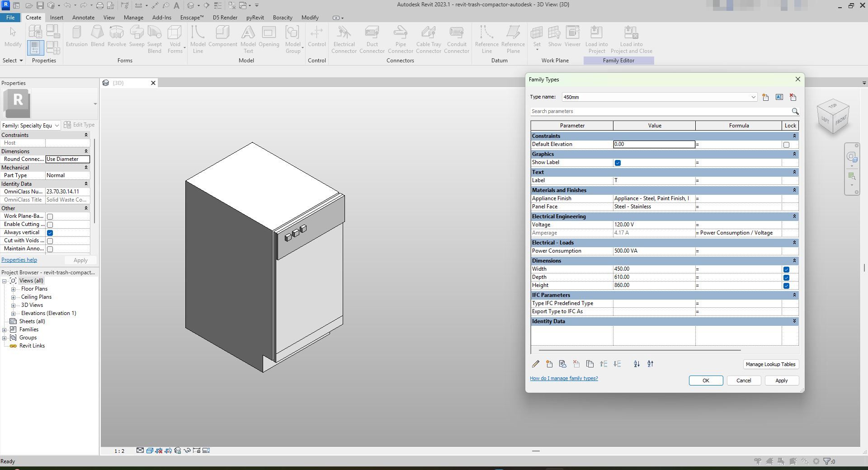Click the New Type icon beside Type name
This screenshot has width=868, height=470.
coord(765,97)
